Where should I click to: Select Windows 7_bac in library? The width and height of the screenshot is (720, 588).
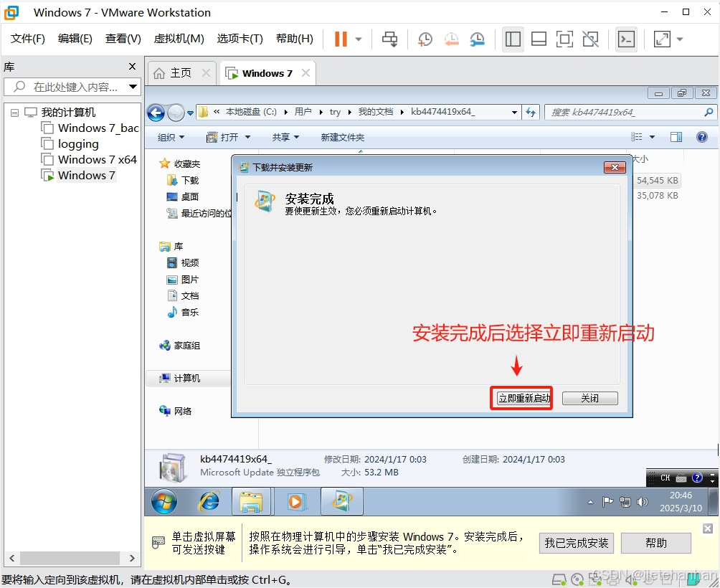[x=98, y=128]
